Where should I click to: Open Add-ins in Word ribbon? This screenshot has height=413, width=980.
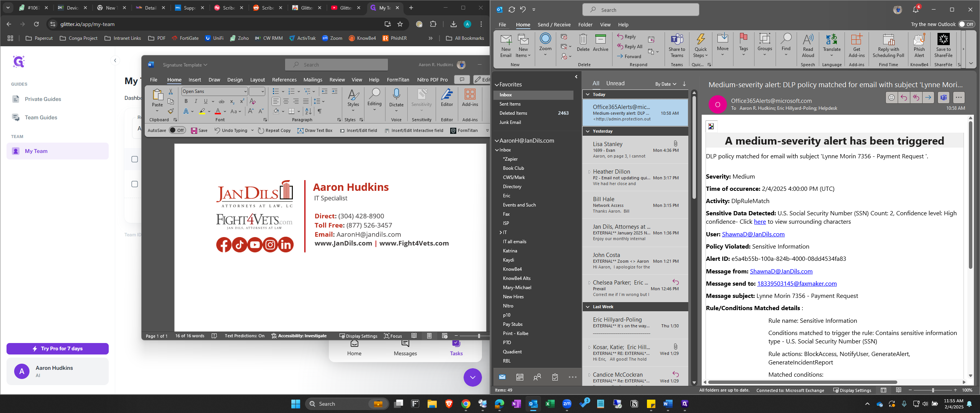[x=470, y=98]
